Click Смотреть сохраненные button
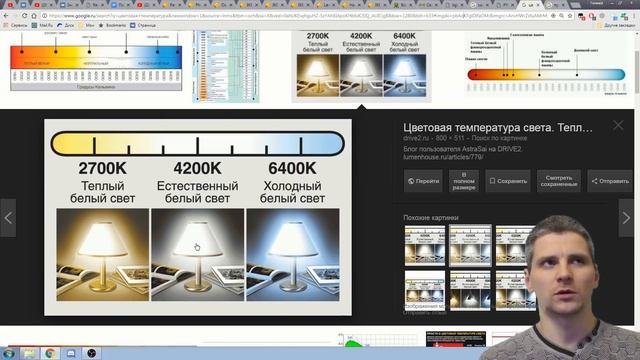Viewport: 640px width, 360px height. 558,181
